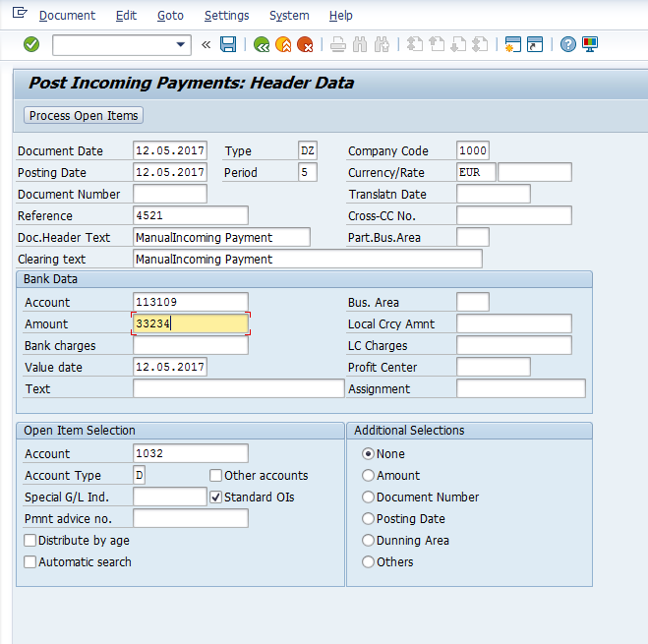Click the Save diskette icon
The image size is (648, 644).
point(228,44)
